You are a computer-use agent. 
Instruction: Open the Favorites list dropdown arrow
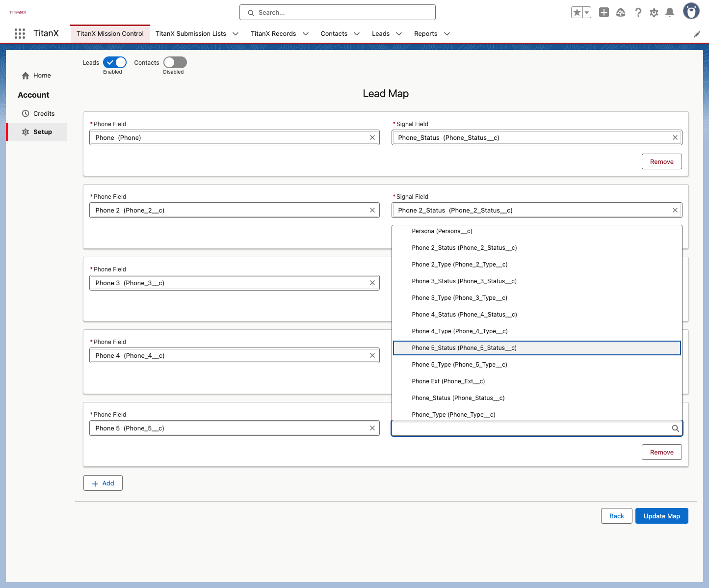click(x=587, y=12)
